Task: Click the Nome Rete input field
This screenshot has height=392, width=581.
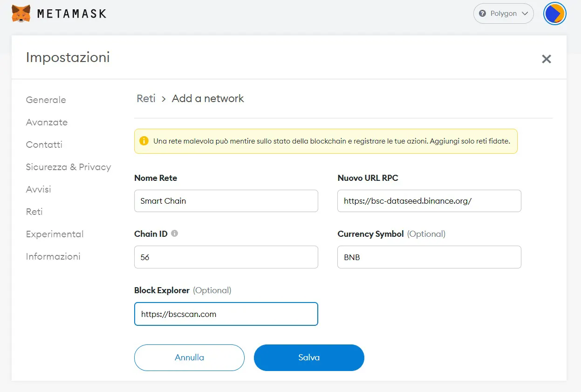Action: click(x=226, y=201)
